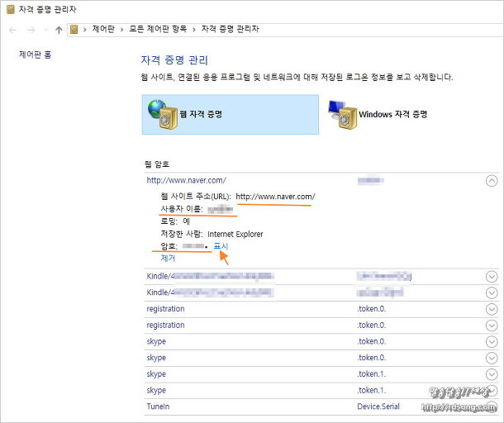Screen dimensions: 504x423
Task: Click the safe icon in address bar
Action: coord(75,30)
